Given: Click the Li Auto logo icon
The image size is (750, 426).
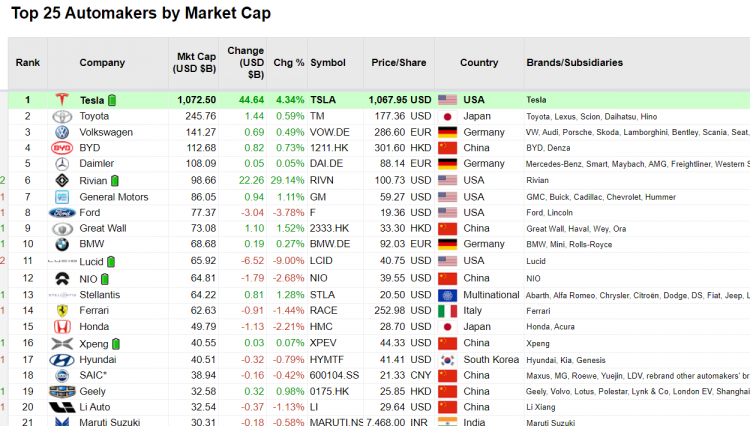Looking at the screenshot, I should click(x=62, y=407).
